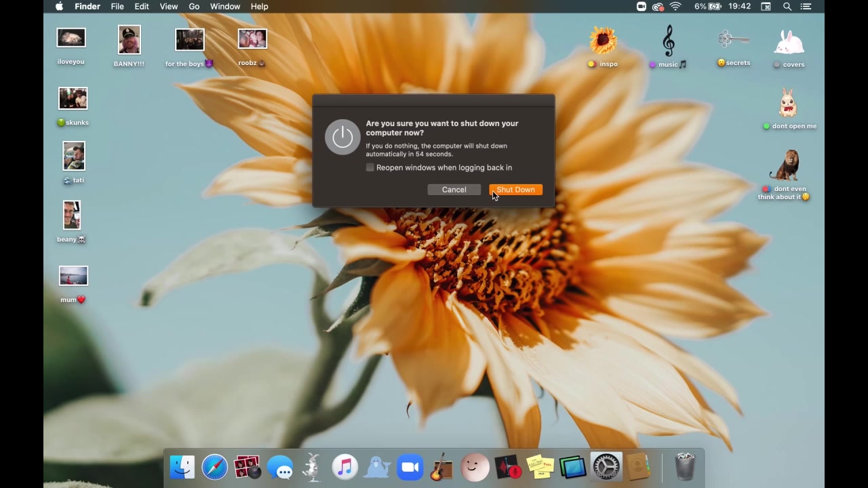This screenshot has width=868, height=488.
Task: Select the dont even think about it lion
Action: (785, 165)
